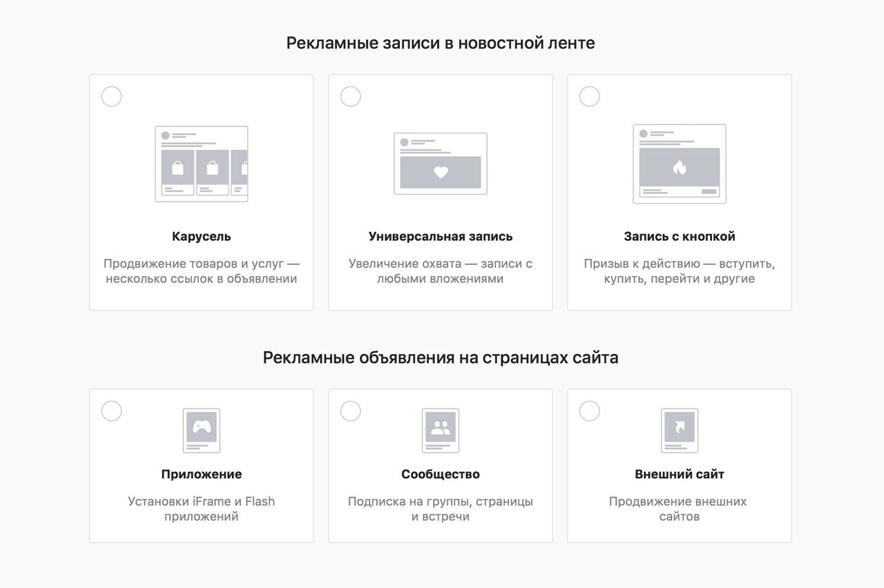The width and height of the screenshot is (884, 588).
Task: Click description 'Подписка на группы, страницы и встречи'
Action: 441,509
